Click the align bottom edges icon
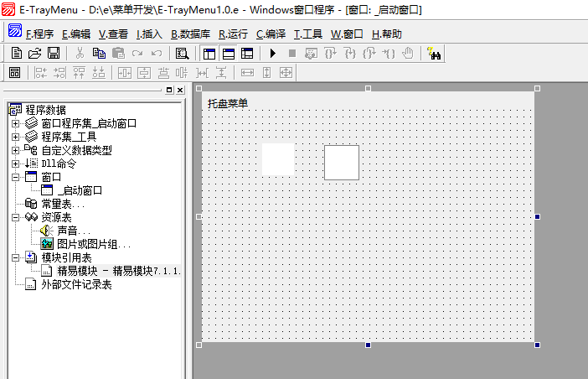The image size is (588, 379). (99, 72)
